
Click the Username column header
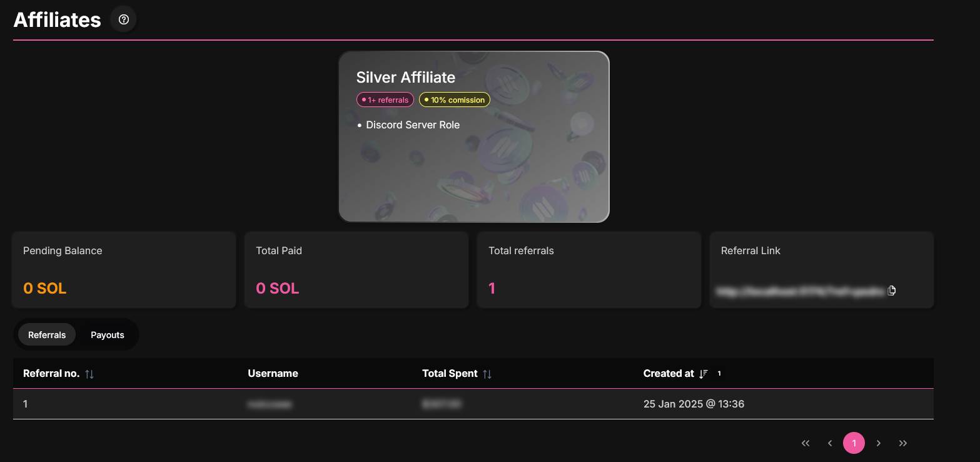tap(273, 374)
